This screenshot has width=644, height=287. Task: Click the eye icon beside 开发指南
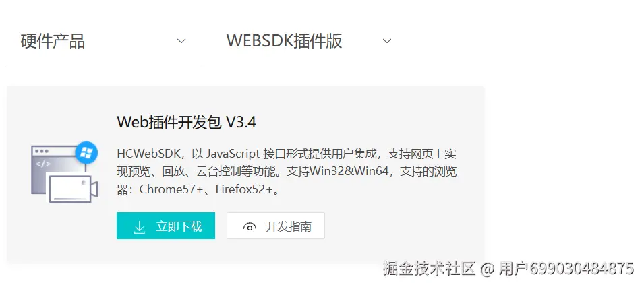(x=250, y=226)
